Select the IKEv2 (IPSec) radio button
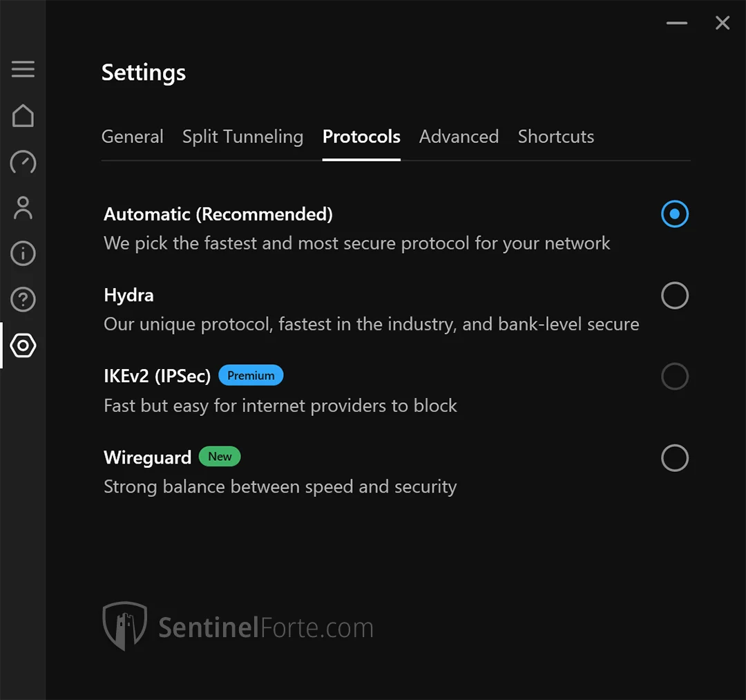 coord(674,377)
